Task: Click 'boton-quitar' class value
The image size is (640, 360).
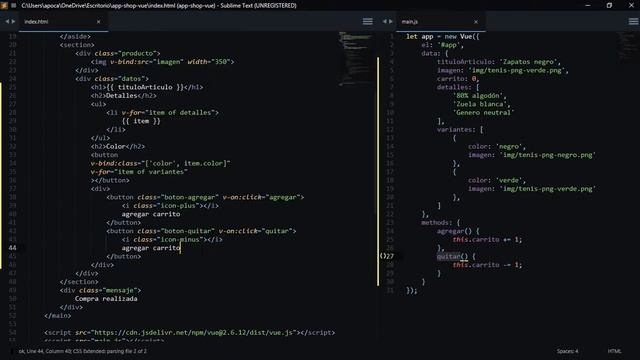Action: 188,231
